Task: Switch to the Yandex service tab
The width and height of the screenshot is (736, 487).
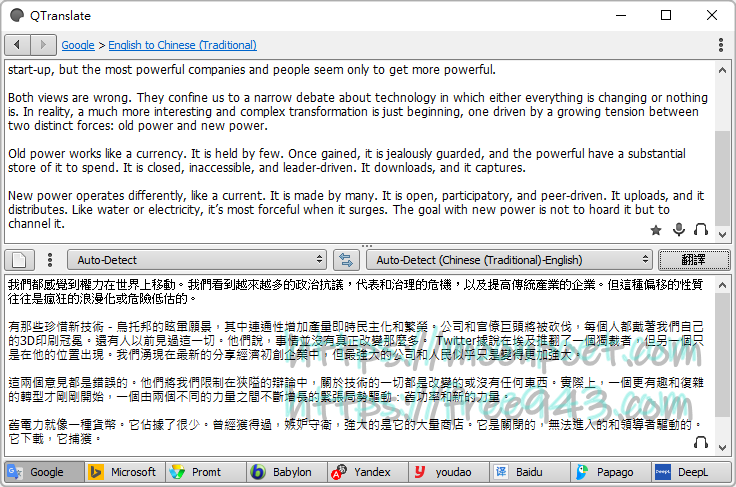Action: (x=368, y=472)
